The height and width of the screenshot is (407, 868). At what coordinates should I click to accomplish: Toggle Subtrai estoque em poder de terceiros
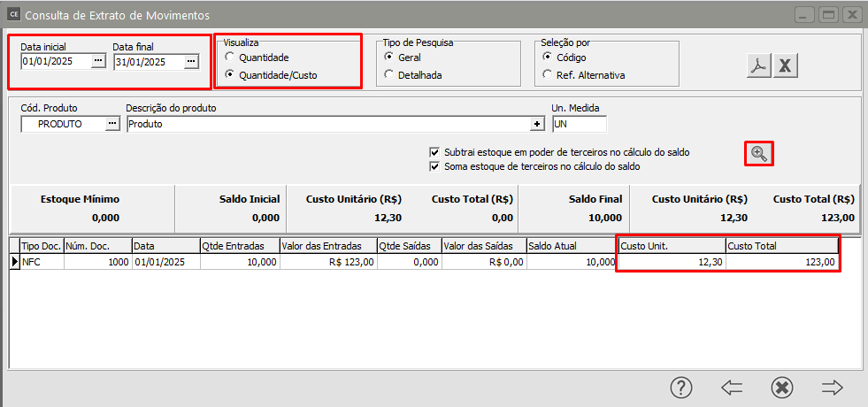[434, 152]
